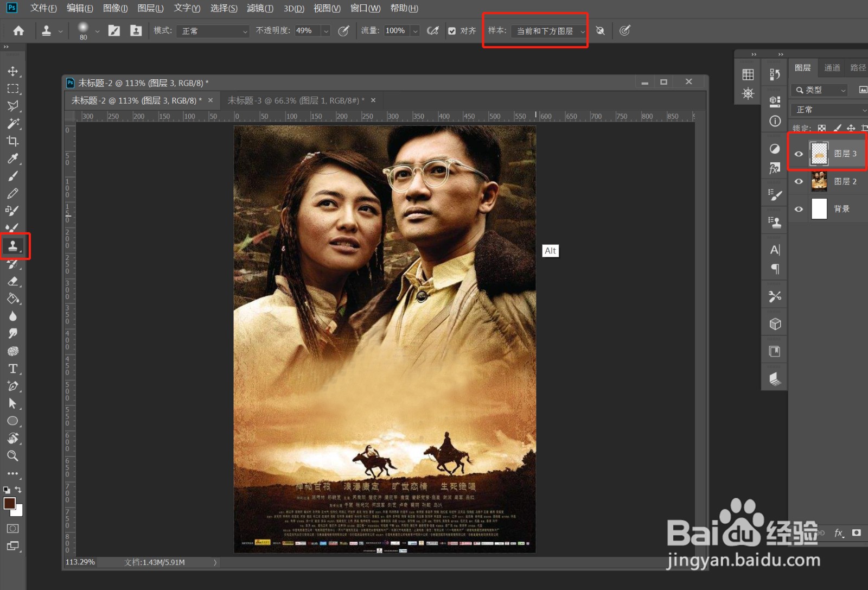Image resolution: width=868 pixels, height=590 pixels.
Task: Open the blend Mode 正常 dropdown
Action: click(x=213, y=31)
